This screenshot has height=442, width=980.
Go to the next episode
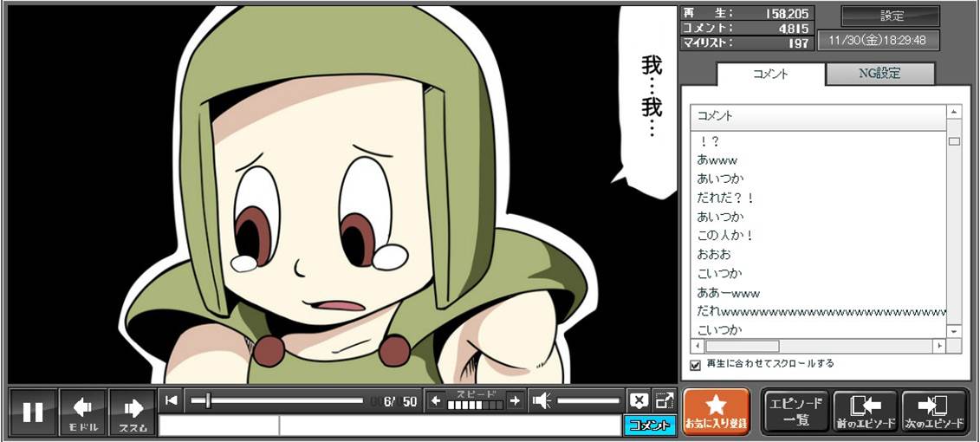click(934, 412)
